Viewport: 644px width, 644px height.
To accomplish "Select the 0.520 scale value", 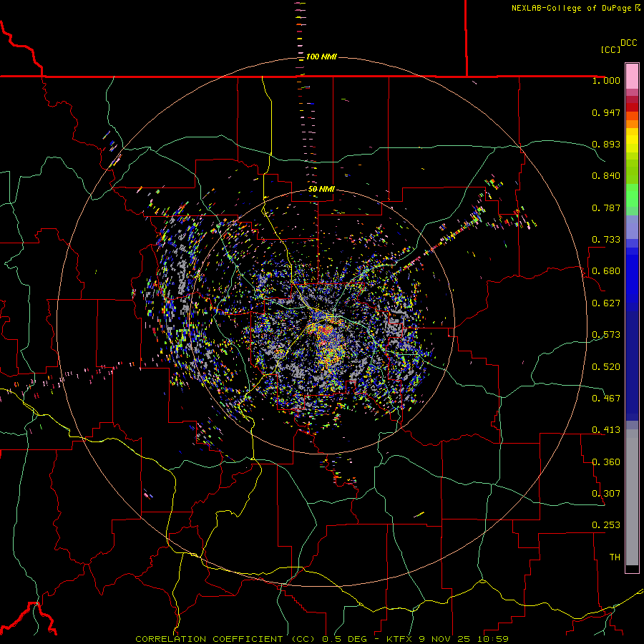I will click(x=606, y=367).
